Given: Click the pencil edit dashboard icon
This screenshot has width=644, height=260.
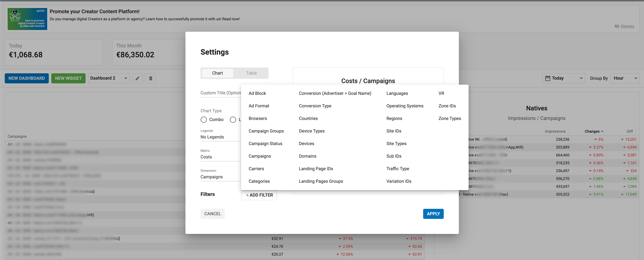Looking at the screenshot, I should click(137, 78).
